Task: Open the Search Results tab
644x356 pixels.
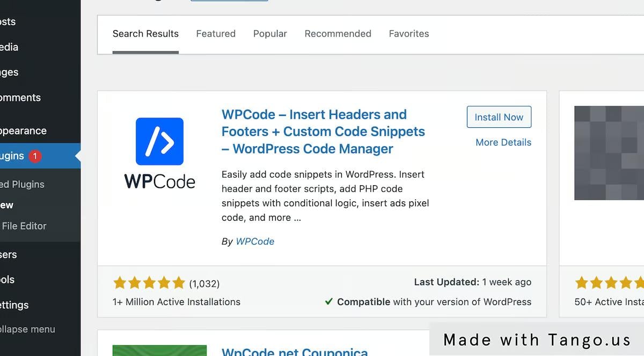Action: click(x=145, y=34)
